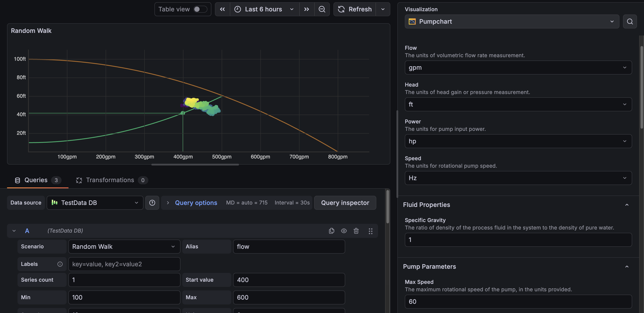Click the data source help icon

(152, 203)
